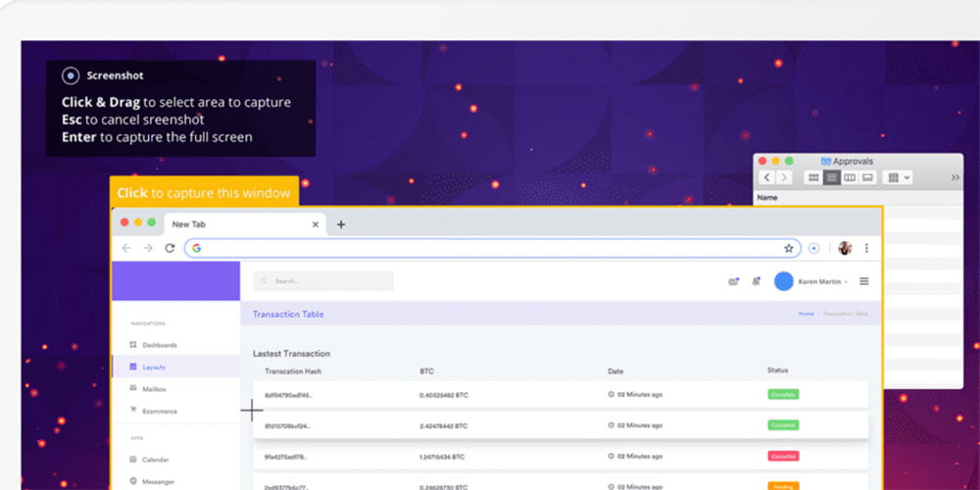The image size is (980, 490).
Task: Click the Status column header
Action: coord(777,370)
